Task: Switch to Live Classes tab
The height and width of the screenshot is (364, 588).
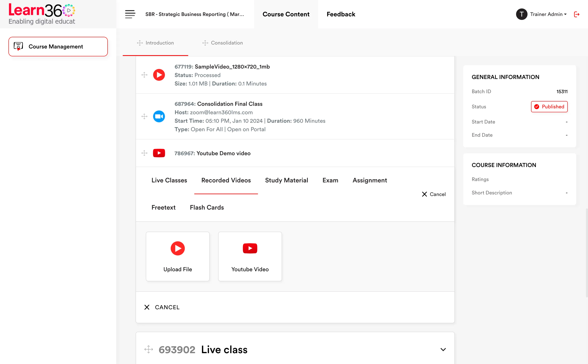Action: click(169, 180)
